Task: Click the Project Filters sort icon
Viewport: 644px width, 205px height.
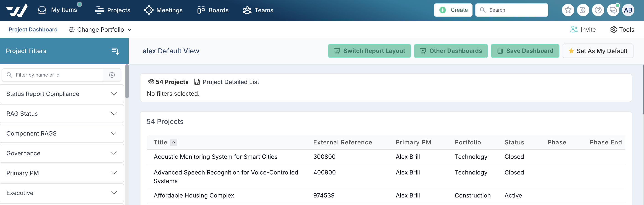Action: tap(115, 51)
